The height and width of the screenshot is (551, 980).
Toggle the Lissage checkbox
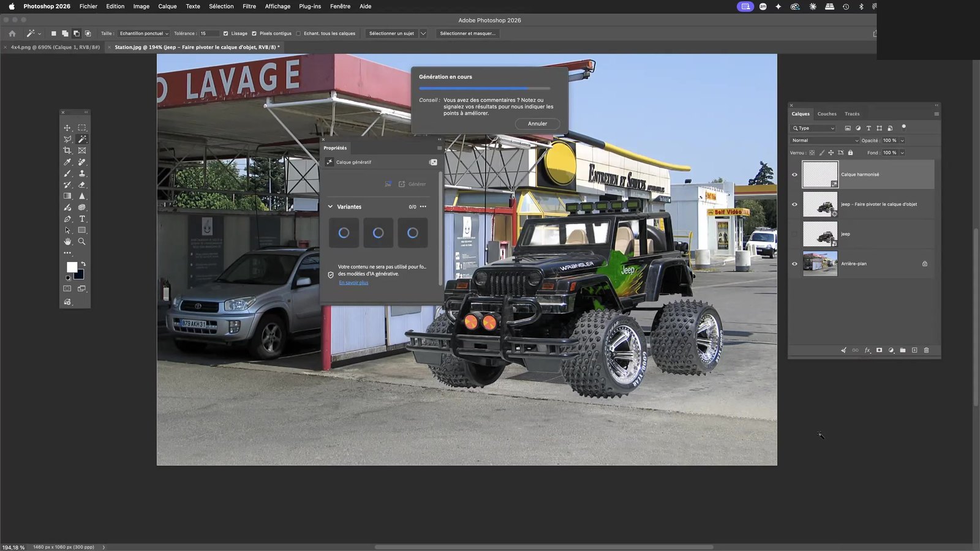tap(225, 34)
